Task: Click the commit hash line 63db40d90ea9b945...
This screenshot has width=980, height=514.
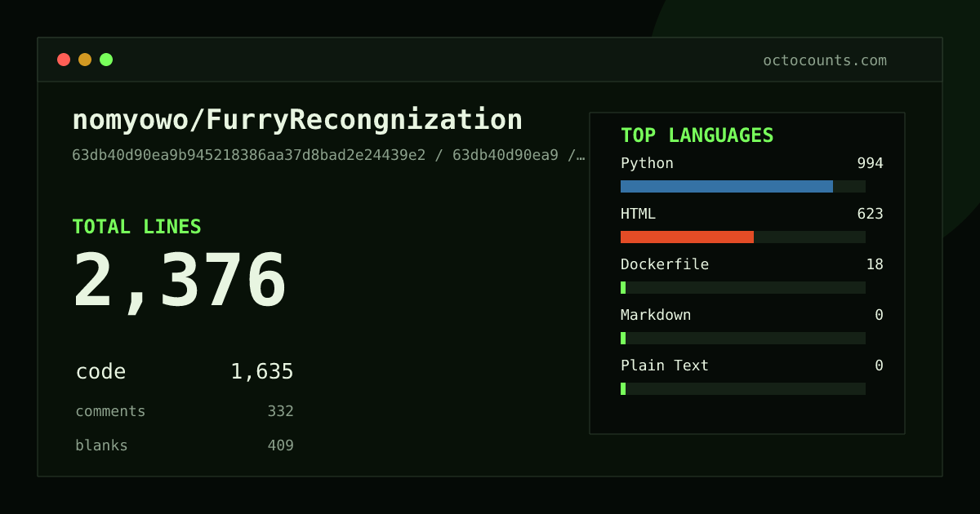Action: [x=328, y=155]
